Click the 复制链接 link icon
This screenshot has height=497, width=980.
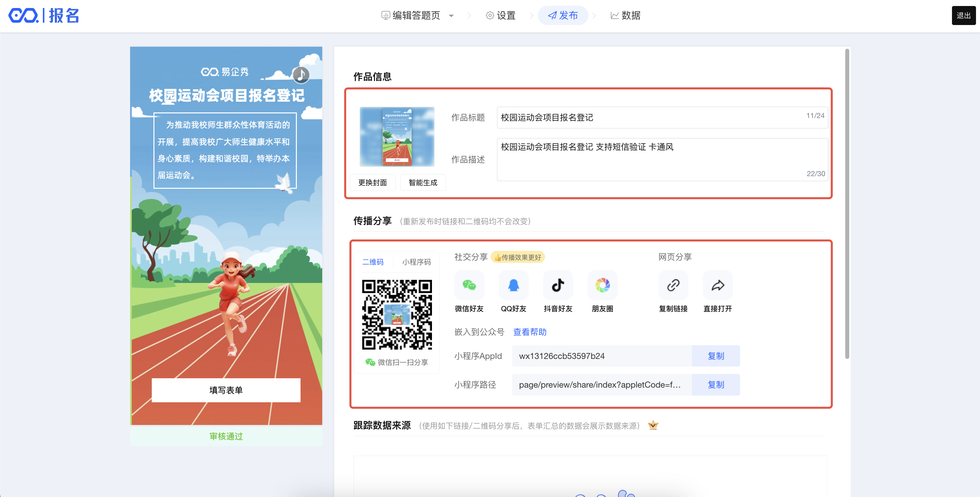[673, 285]
